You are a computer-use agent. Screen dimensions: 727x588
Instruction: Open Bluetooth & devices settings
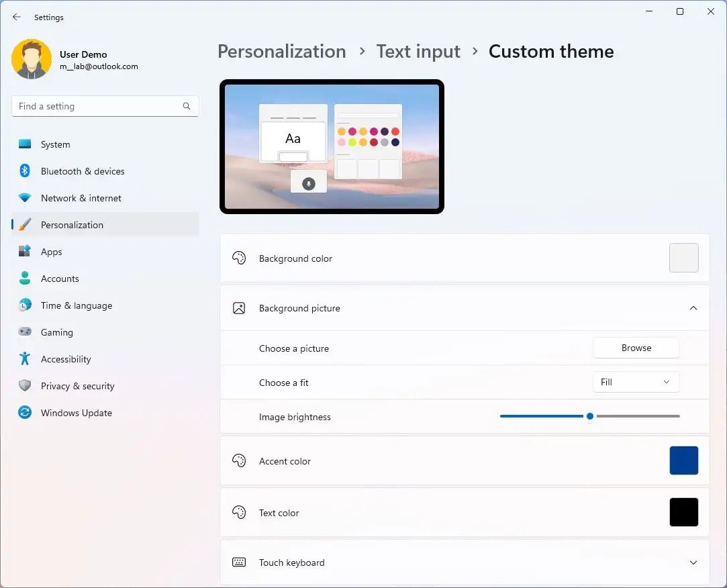[82, 171]
